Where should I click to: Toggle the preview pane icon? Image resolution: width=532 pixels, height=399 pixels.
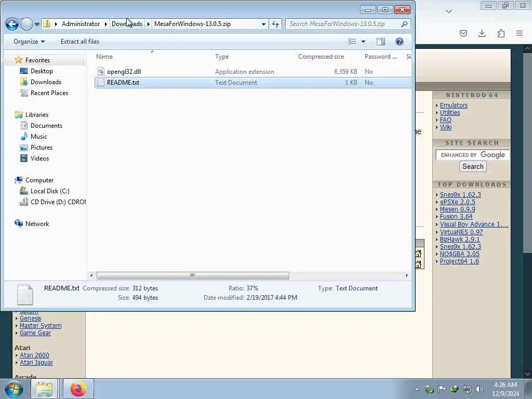[x=381, y=42]
